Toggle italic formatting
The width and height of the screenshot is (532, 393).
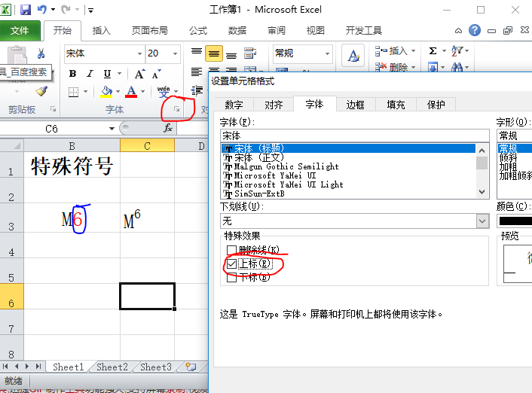[90, 74]
